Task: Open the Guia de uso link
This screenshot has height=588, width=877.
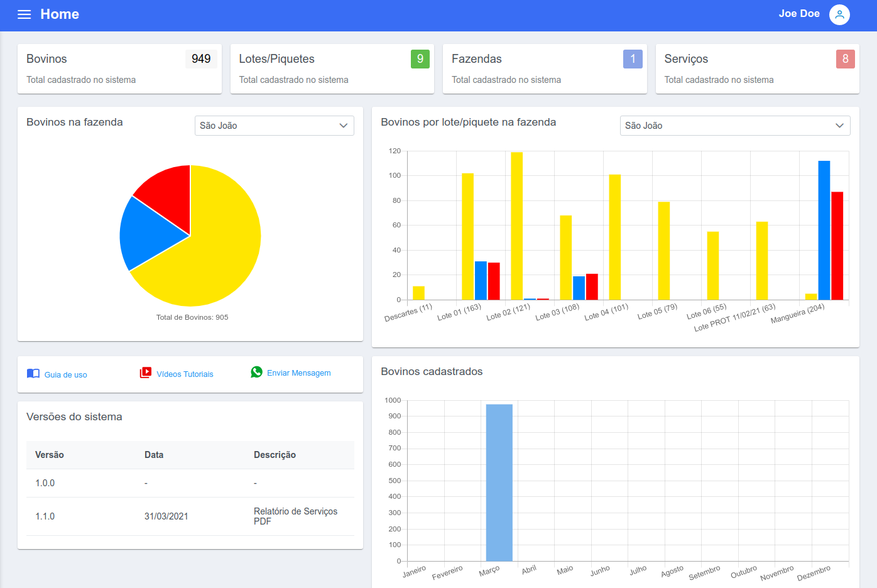Action: click(x=66, y=375)
